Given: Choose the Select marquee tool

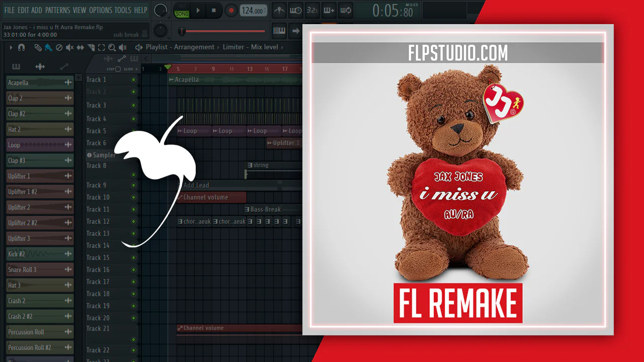Looking at the screenshot, I should (x=101, y=47).
